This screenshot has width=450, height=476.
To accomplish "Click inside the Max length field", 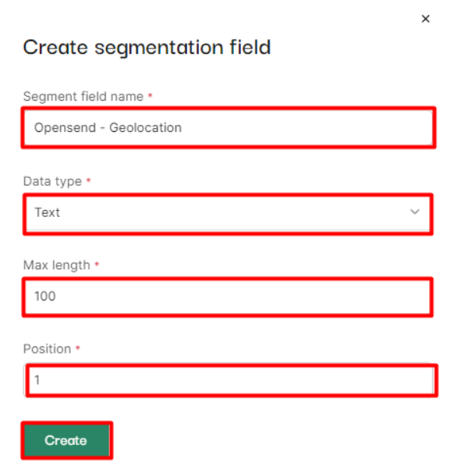I will coord(228,297).
